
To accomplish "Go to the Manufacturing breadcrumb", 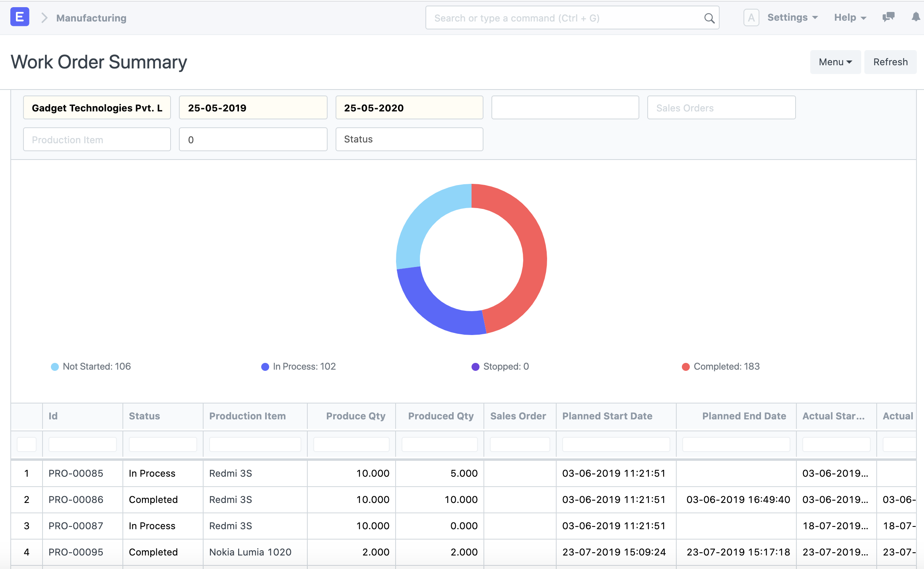I will click(x=91, y=18).
